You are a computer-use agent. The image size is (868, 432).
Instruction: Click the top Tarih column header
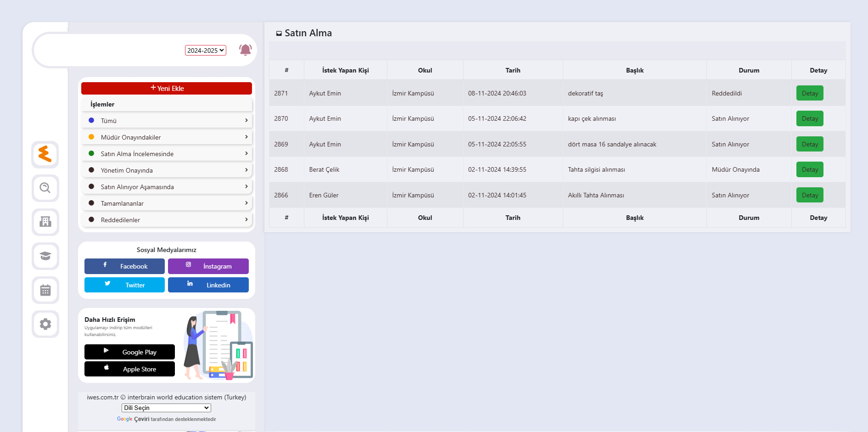click(x=513, y=70)
